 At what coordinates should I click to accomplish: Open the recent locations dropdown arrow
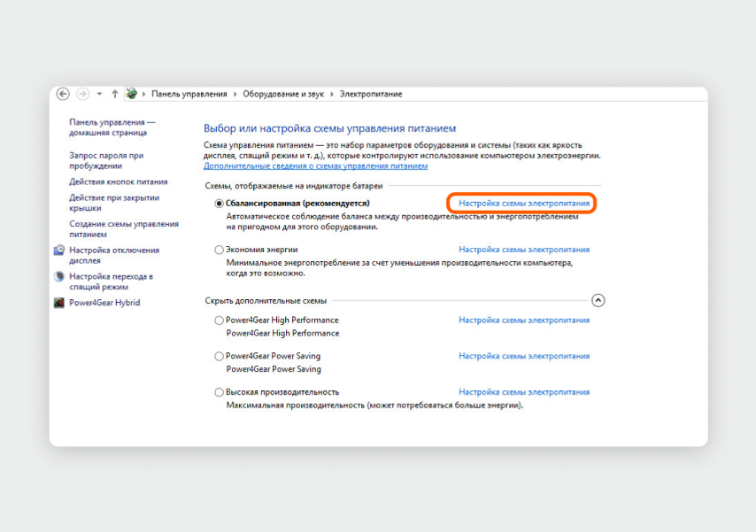[99, 94]
